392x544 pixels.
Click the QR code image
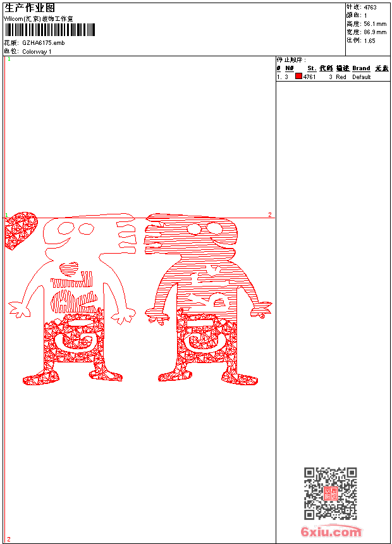click(x=331, y=493)
